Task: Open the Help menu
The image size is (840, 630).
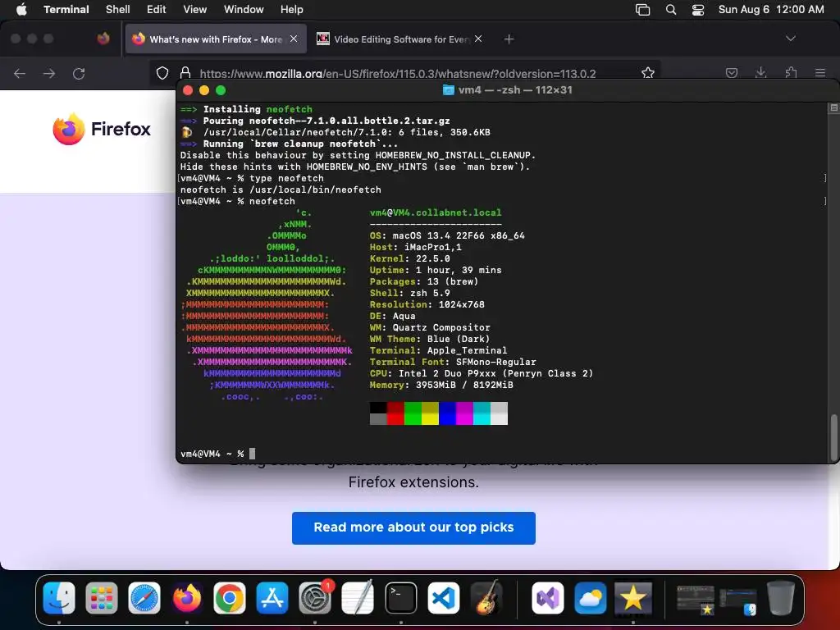Action: tap(292, 10)
